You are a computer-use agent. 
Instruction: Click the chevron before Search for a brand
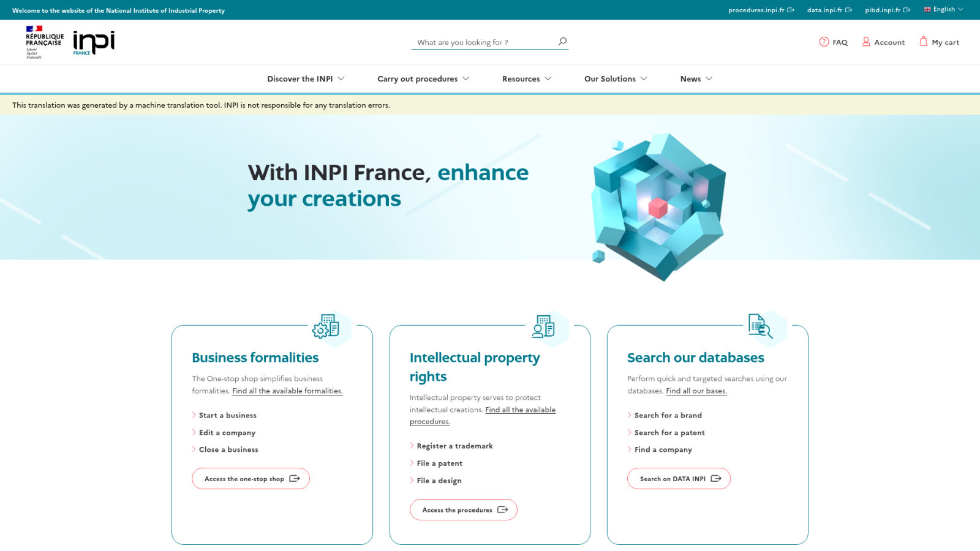tap(630, 415)
